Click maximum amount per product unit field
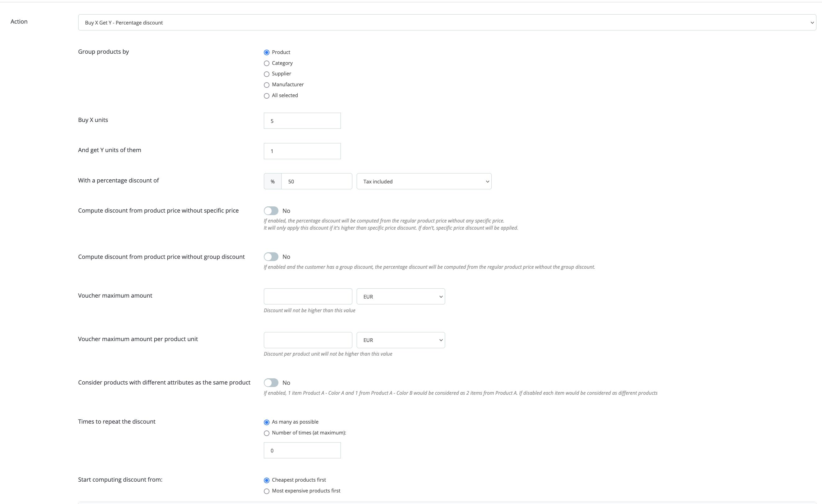Screen dimensions: 822x504 (308, 340)
